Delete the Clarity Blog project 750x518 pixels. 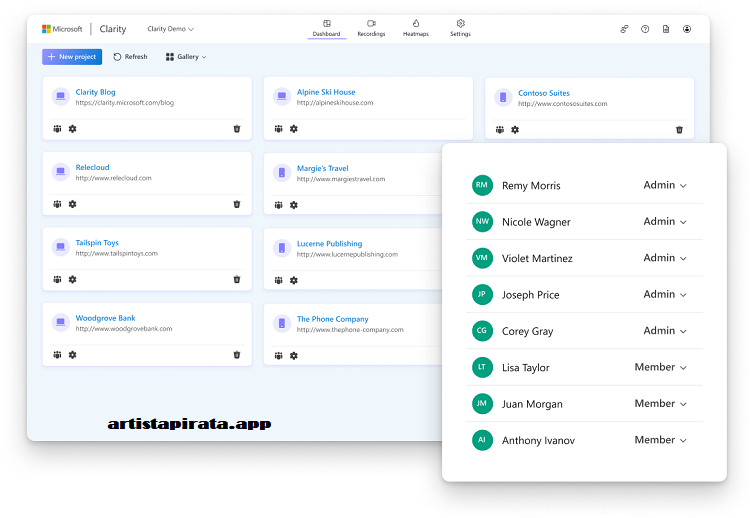click(237, 129)
